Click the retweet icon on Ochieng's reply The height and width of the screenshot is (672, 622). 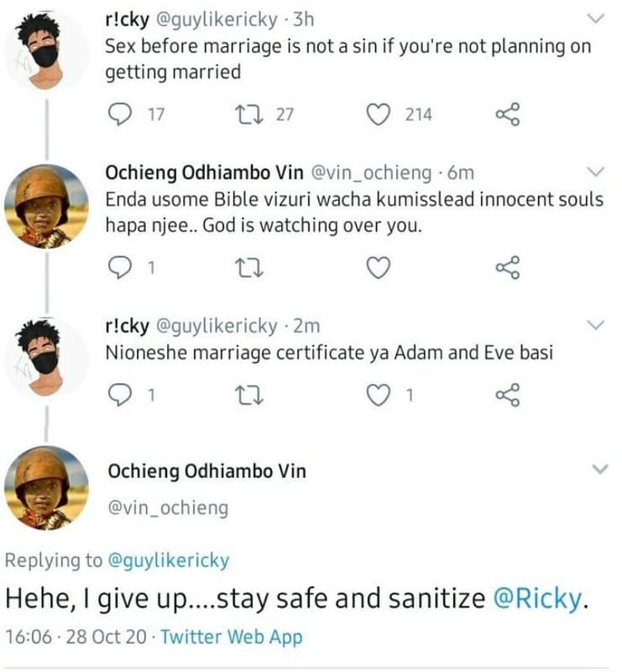tap(246, 265)
